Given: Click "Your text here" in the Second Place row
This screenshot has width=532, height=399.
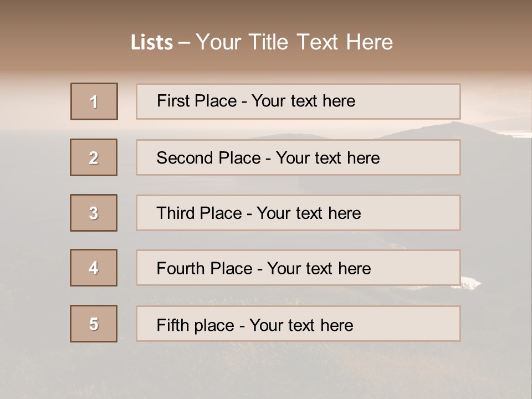Looking at the screenshot, I should tap(328, 158).
